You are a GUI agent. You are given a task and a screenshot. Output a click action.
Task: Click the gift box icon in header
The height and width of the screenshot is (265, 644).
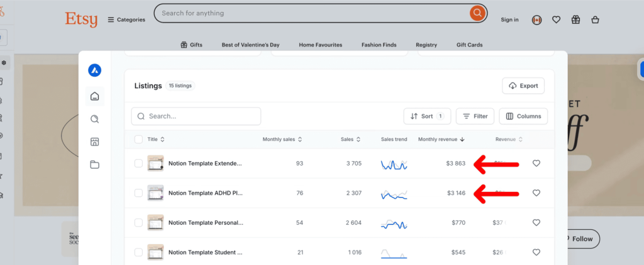click(x=576, y=20)
